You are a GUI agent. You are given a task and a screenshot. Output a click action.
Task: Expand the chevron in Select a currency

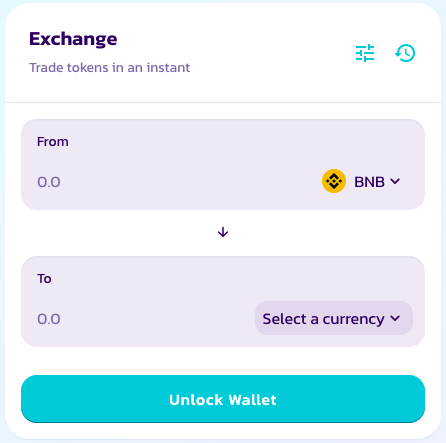coord(395,319)
